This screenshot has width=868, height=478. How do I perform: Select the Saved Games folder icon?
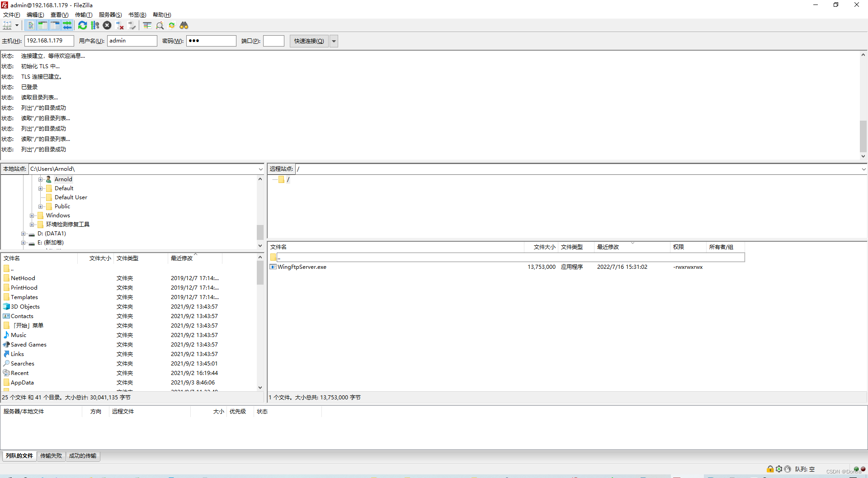coord(6,345)
